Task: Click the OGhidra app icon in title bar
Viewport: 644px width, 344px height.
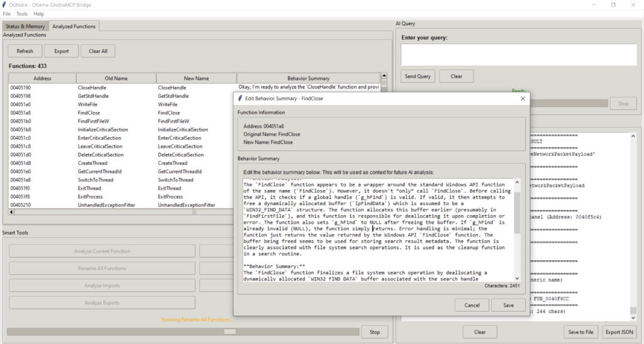Action: click(x=5, y=4)
